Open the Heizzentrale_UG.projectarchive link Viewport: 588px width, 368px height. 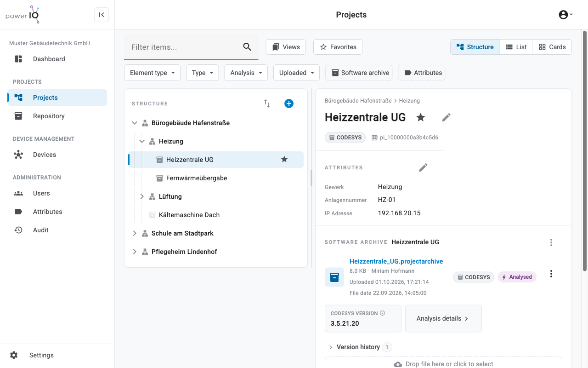(x=396, y=261)
